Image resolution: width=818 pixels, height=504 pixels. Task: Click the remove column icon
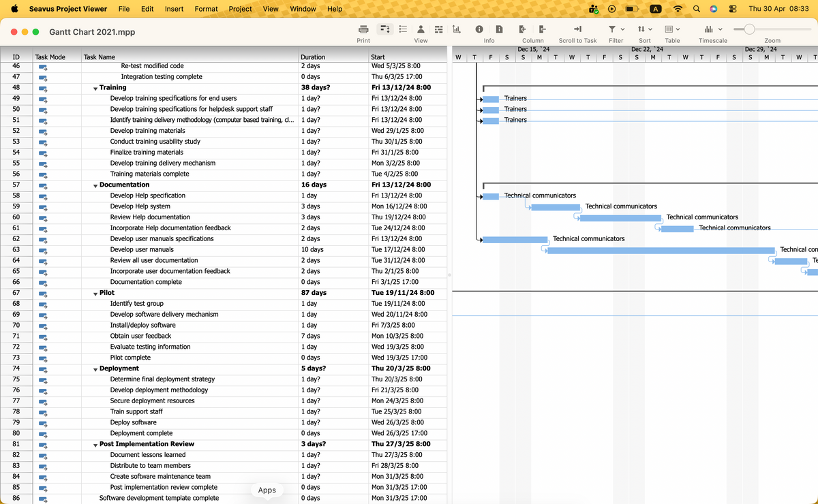click(543, 29)
